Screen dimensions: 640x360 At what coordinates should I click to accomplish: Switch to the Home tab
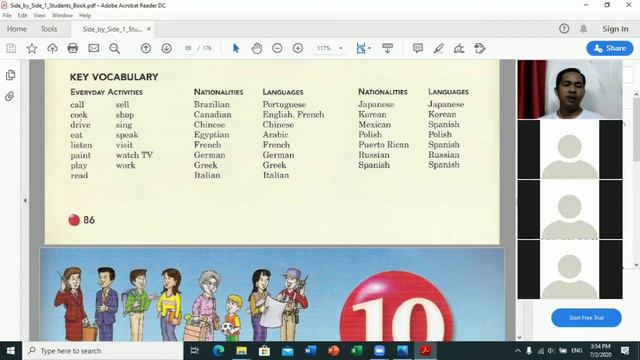pyautogui.click(x=17, y=29)
